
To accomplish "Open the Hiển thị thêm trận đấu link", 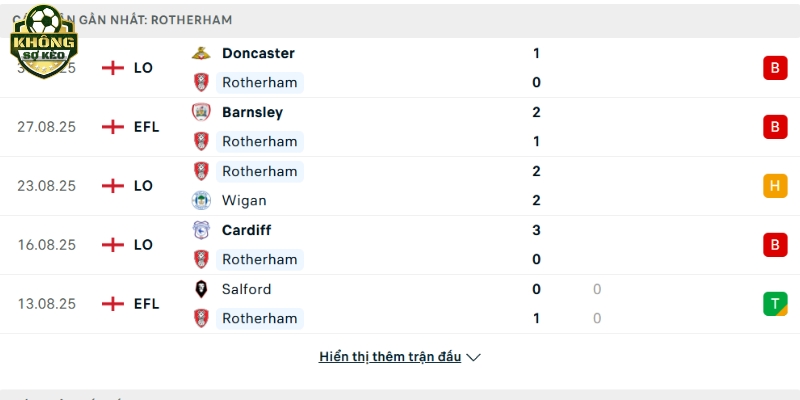I will click(x=390, y=357).
